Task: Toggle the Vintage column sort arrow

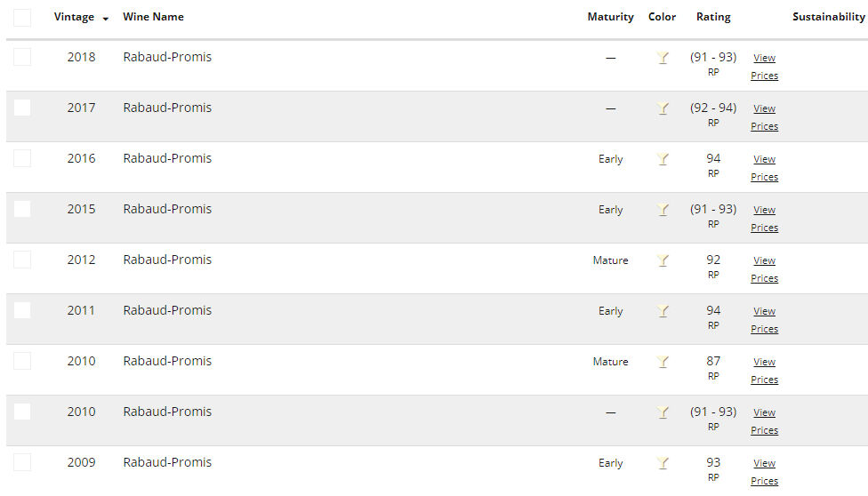Action: tap(106, 19)
